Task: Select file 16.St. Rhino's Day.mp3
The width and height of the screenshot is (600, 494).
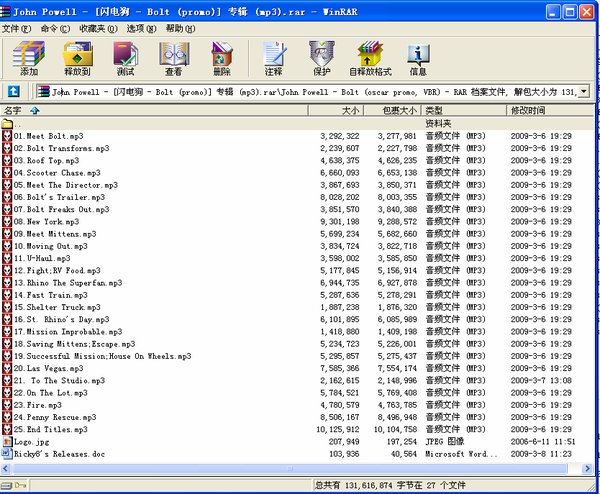Action: pyautogui.click(x=61, y=320)
